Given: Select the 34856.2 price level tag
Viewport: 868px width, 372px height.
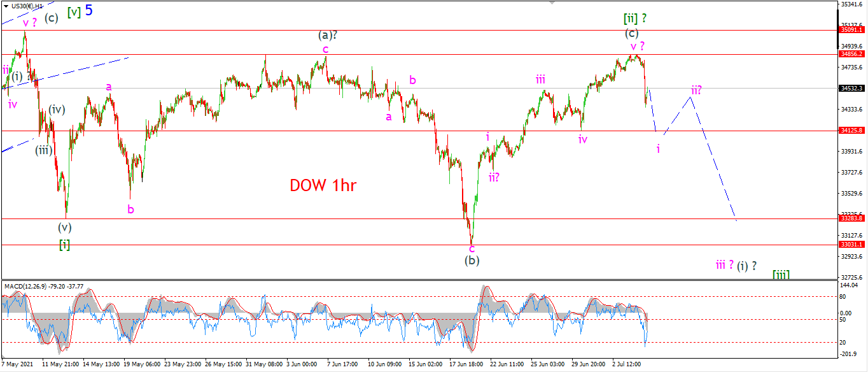Looking at the screenshot, I should tap(852, 54).
